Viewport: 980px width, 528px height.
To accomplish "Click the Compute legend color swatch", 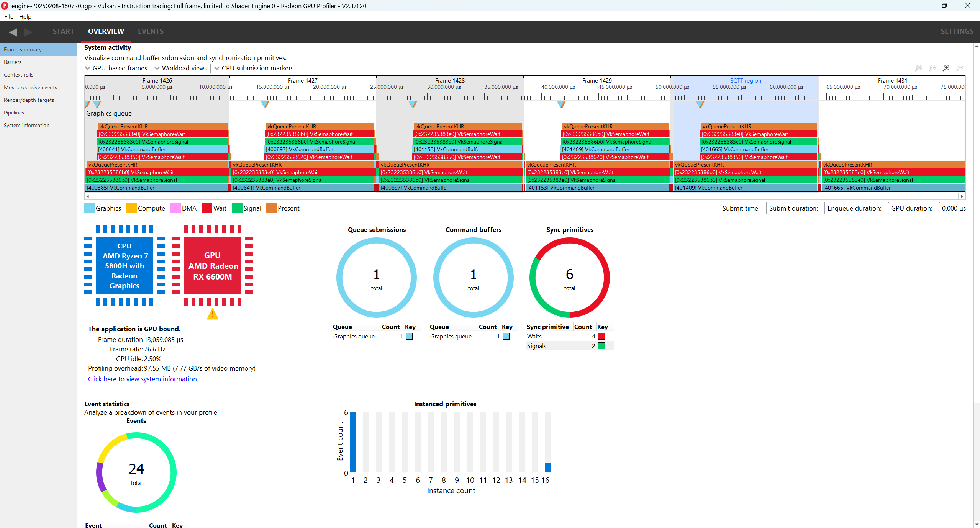I will pyautogui.click(x=131, y=208).
